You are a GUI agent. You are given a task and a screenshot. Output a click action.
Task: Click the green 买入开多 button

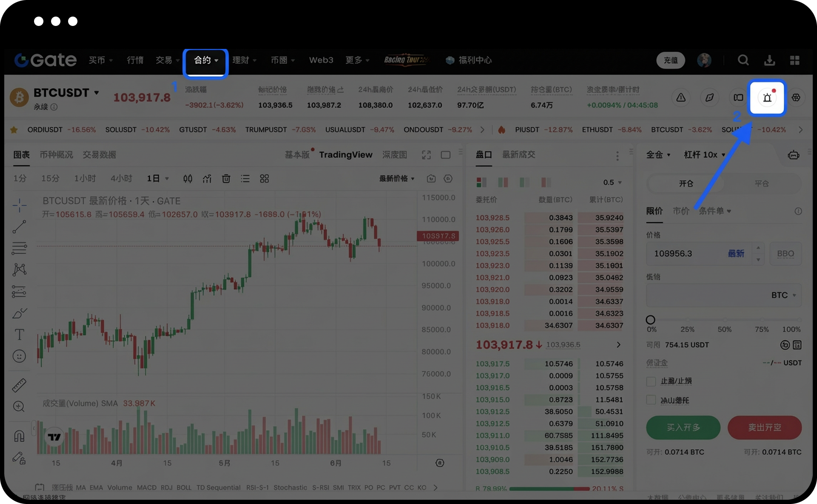(683, 427)
